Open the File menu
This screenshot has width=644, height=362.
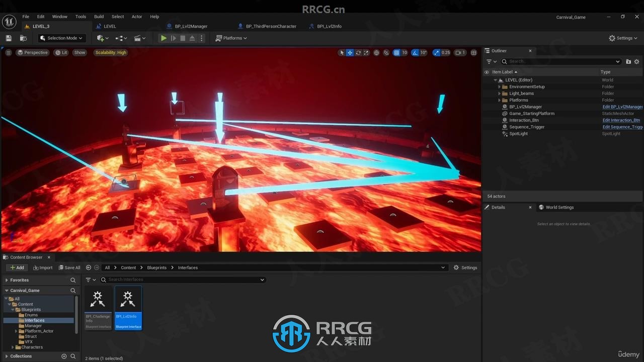pyautogui.click(x=26, y=17)
